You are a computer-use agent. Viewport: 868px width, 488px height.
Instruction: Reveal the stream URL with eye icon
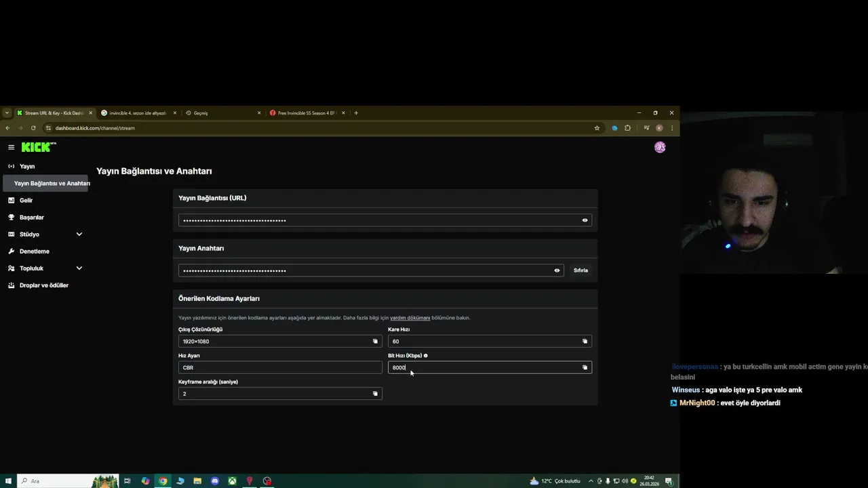click(585, 220)
